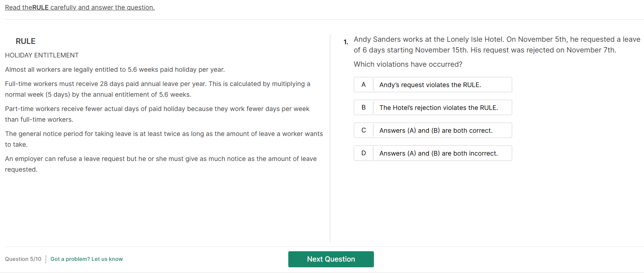
Task: Click the RULE heading
Action: [25, 41]
